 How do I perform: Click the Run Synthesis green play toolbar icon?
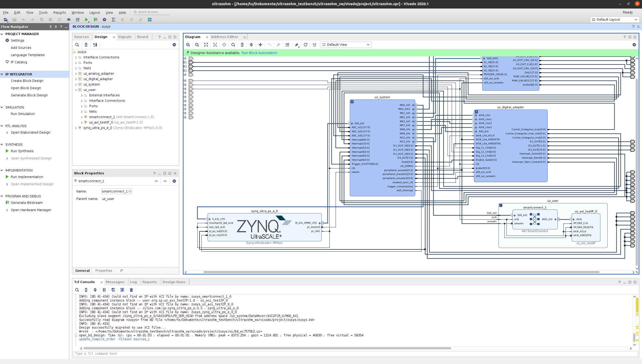(86, 20)
